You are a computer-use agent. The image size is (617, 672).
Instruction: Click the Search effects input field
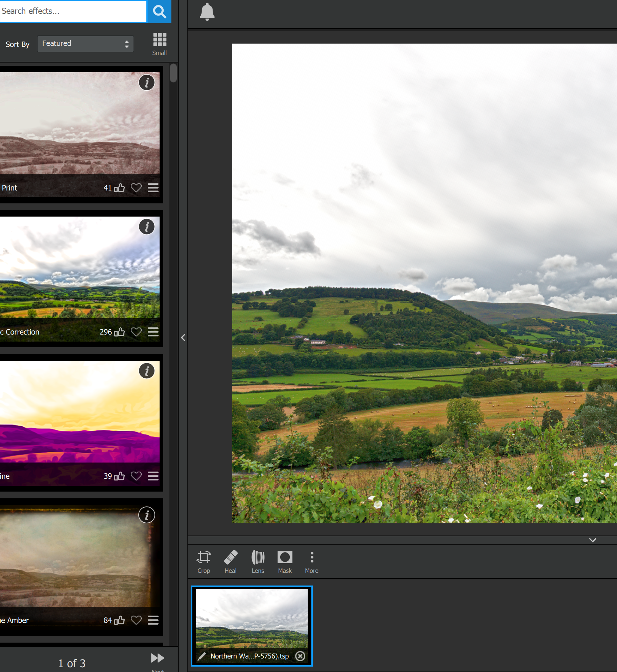tap(73, 11)
